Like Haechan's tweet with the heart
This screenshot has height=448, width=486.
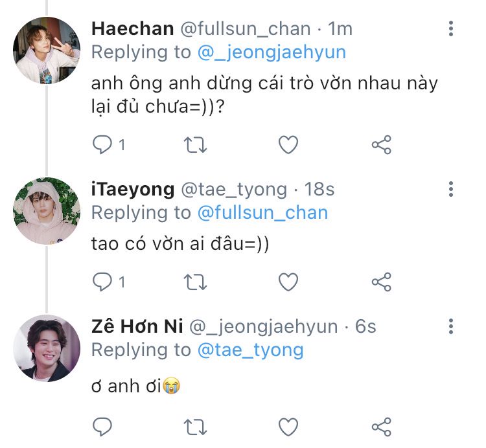[288, 145]
